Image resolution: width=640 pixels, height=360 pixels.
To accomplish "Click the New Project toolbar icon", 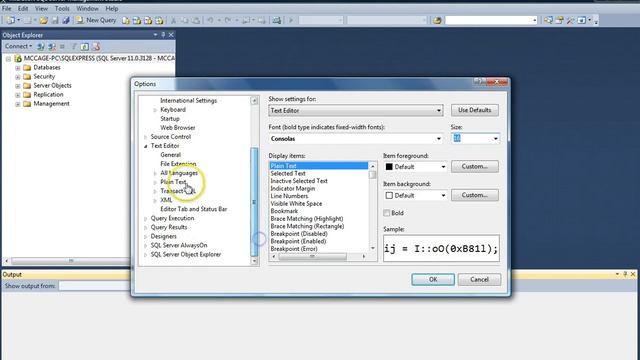I will pos(11,20).
